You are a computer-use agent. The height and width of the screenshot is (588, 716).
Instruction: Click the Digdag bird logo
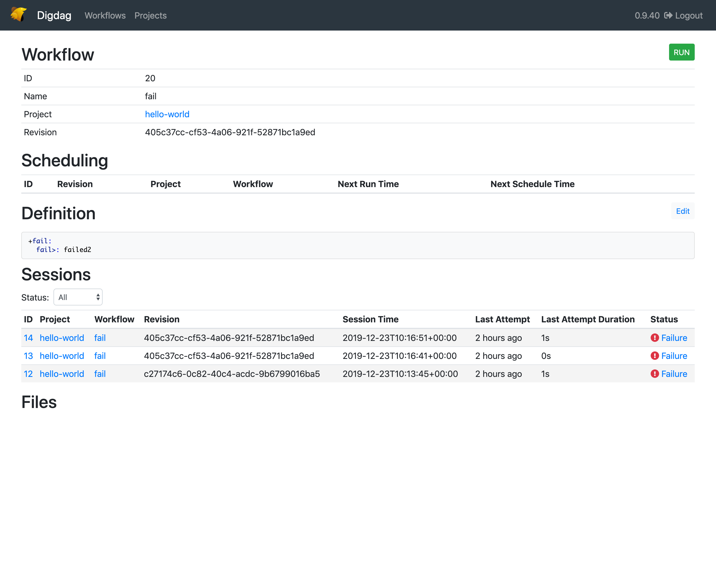(x=18, y=15)
